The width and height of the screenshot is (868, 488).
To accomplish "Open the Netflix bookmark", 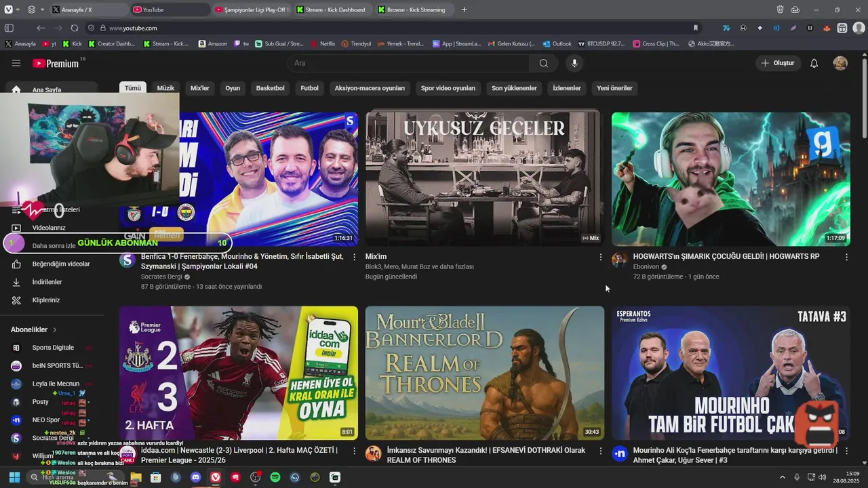I will [x=323, y=43].
